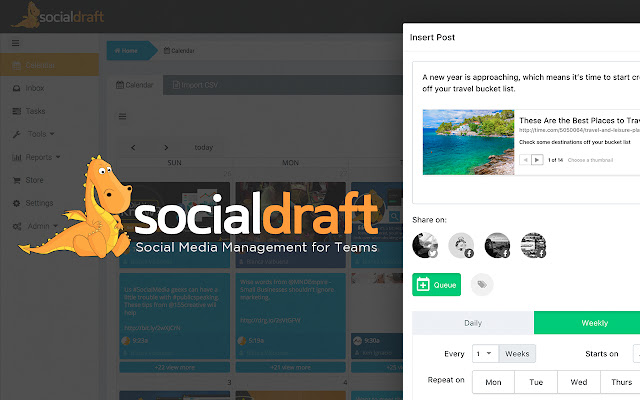Open the Wise words post at 5:19a

[291, 316]
